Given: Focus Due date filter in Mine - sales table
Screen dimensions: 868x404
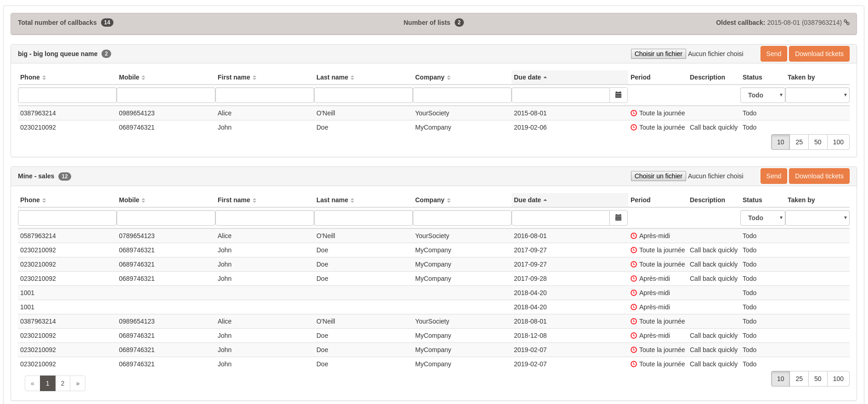Looking at the screenshot, I should pos(561,218).
